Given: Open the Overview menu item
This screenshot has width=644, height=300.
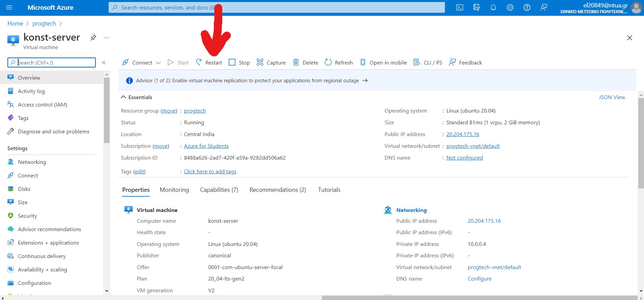Looking at the screenshot, I should pos(52,78).
